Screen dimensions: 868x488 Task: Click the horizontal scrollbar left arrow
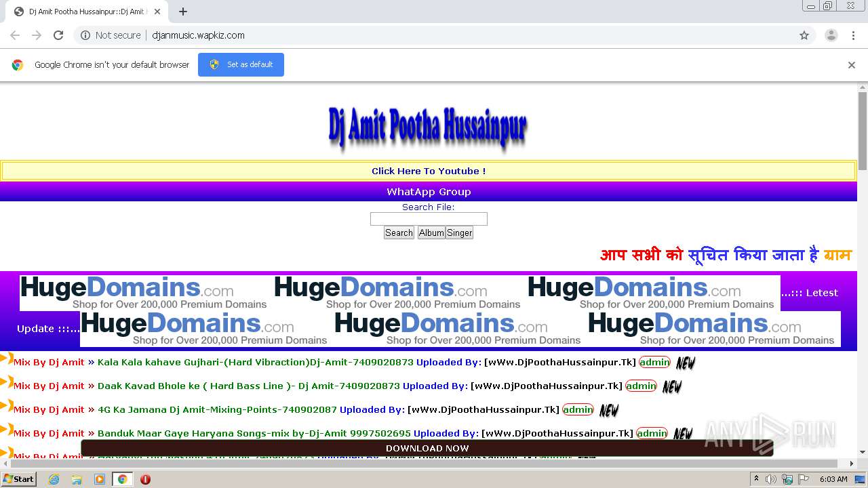coord(5,464)
